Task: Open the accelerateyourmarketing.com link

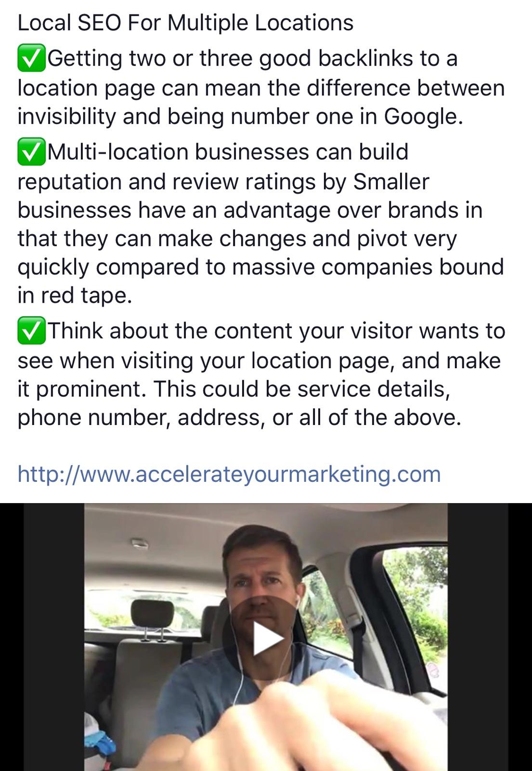Action: coord(229,474)
